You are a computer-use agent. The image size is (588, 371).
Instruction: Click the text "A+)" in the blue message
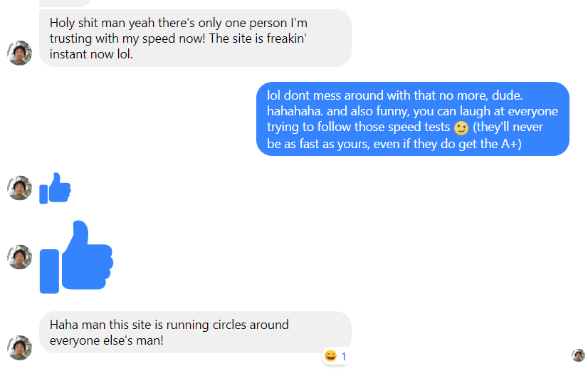point(510,145)
